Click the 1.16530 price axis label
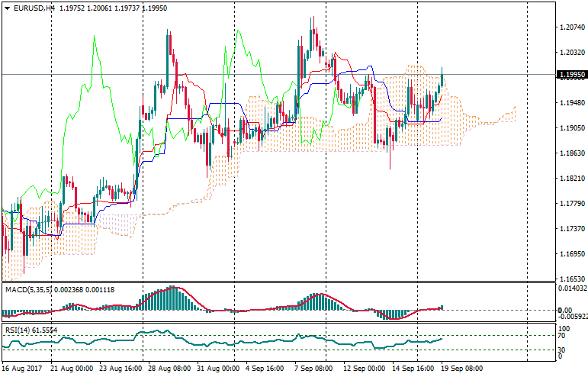This screenshot has width=588, height=377. (571, 279)
